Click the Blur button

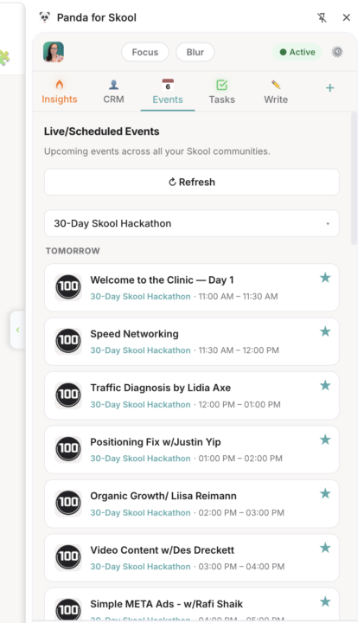coord(195,52)
